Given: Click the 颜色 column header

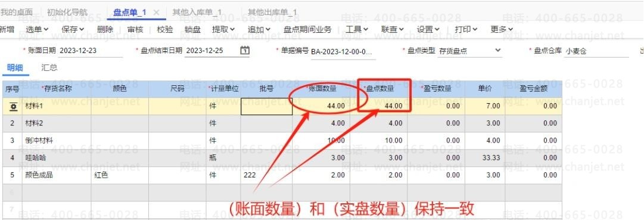Looking at the screenshot, I should (120, 89).
